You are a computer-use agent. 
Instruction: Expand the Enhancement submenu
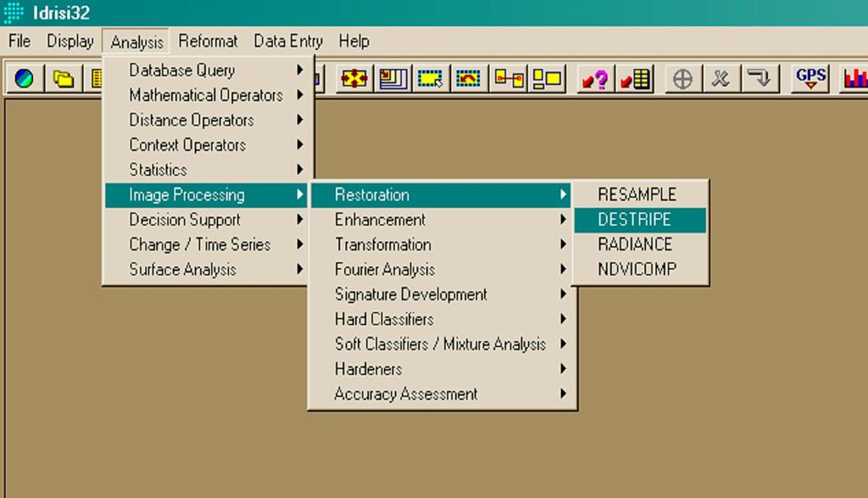pos(441,220)
